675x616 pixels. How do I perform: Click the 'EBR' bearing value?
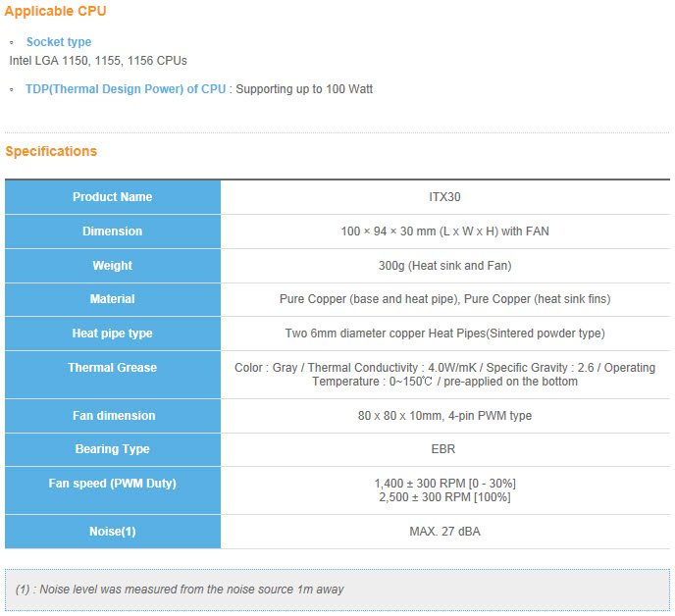click(x=443, y=449)
